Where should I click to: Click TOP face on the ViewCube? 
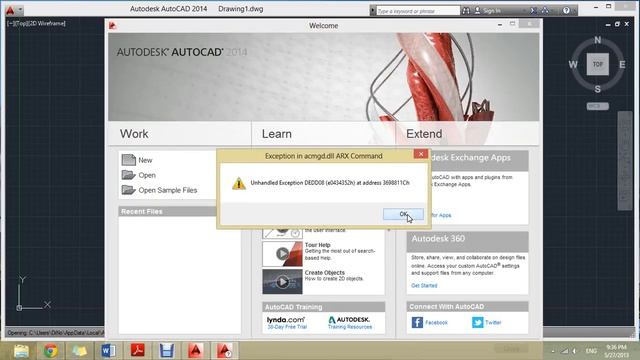pyautogui.click(x=598, y=64)
